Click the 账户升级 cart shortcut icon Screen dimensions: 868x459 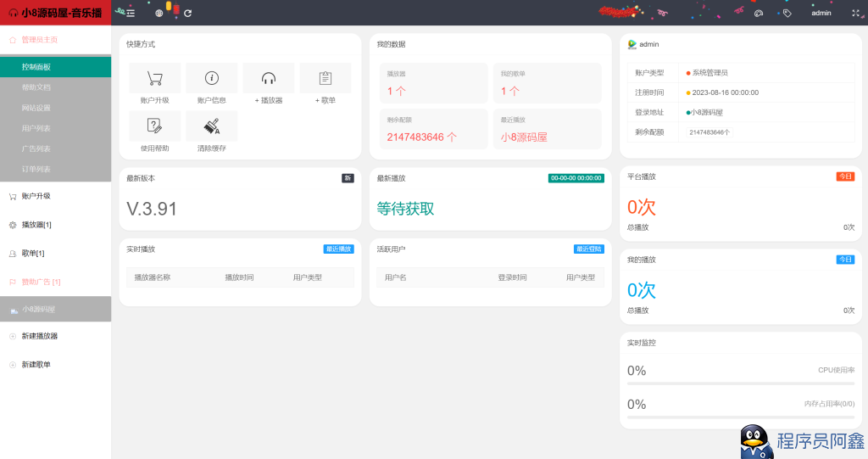point(155,78)
